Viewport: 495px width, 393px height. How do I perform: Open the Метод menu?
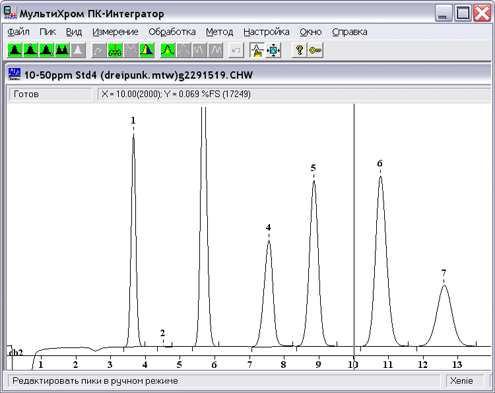coord(219,32)
